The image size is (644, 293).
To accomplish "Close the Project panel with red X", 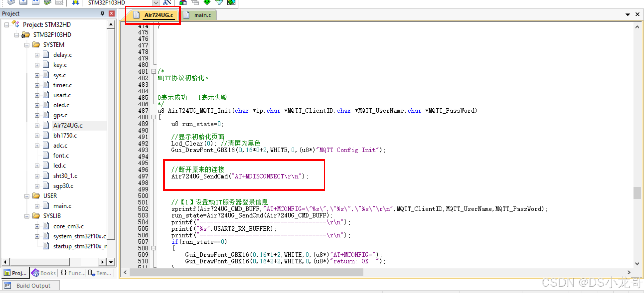I will (112, 13).
